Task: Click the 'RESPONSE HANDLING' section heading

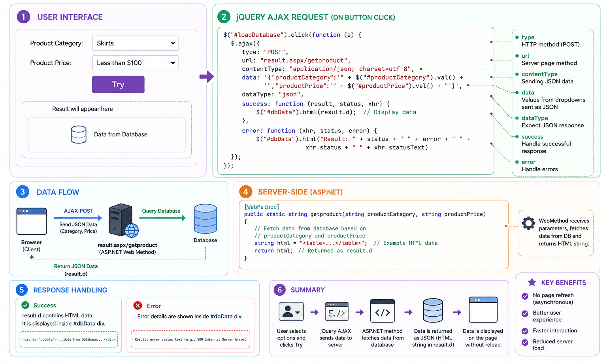Action: [x=70, y=290]
